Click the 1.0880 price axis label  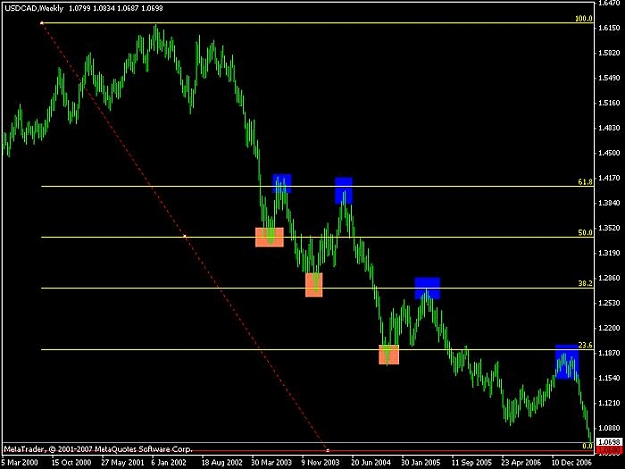(609, 428)
